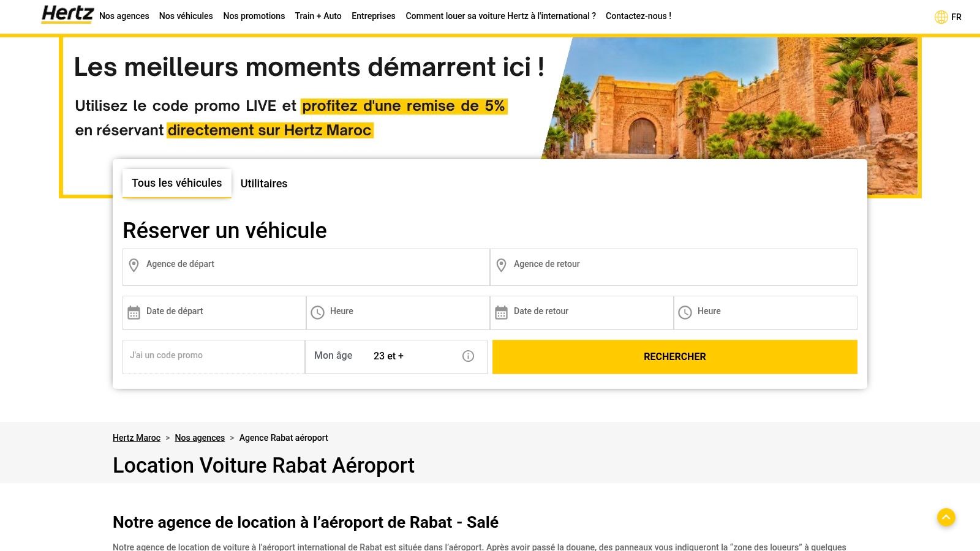Open the Nos promotions menu
The width and height of the screenshot is (980, 551).
254,16
